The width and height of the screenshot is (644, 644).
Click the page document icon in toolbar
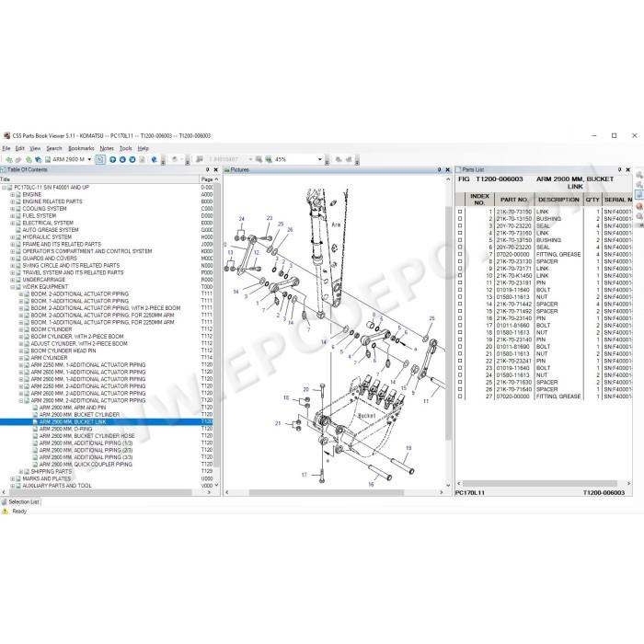click(142, 159)
